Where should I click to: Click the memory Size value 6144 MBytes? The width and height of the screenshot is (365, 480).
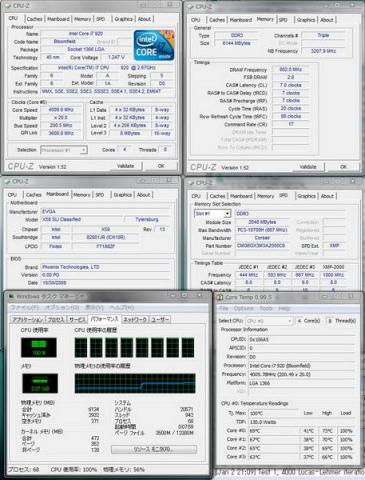(x=236, y=43)
